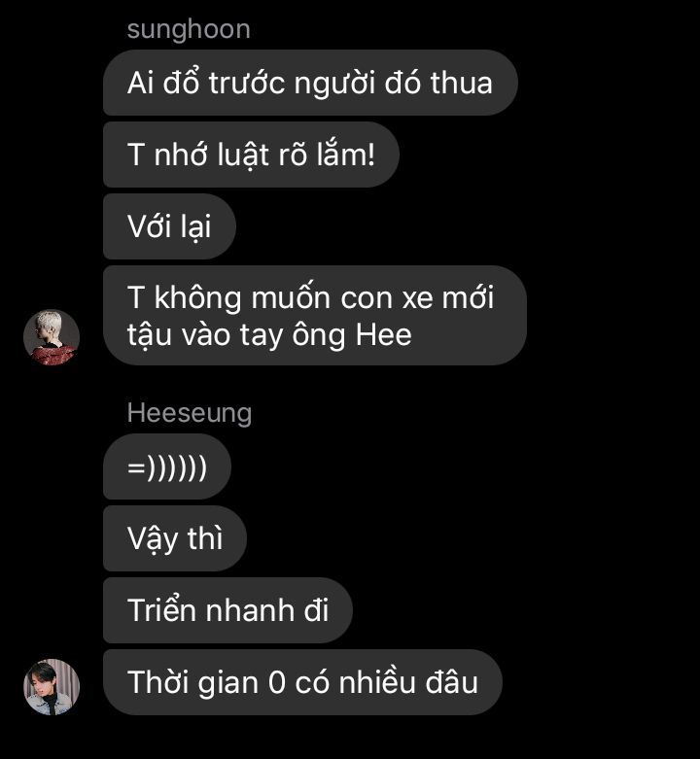Image resolution: width=700 pixels, height=759 pixels.
Task: Select the sunghoon sender name label
Action: click(x=189, y=29)
